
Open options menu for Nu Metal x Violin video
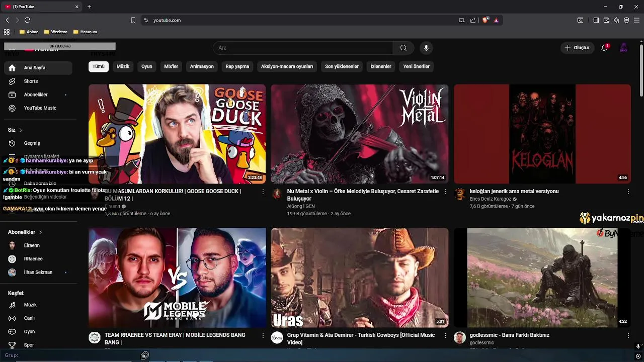click(x=445, y=192)
